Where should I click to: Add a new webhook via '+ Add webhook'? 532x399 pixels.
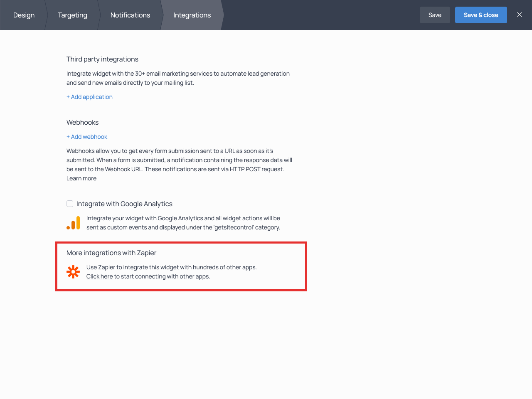click(87, 137)
